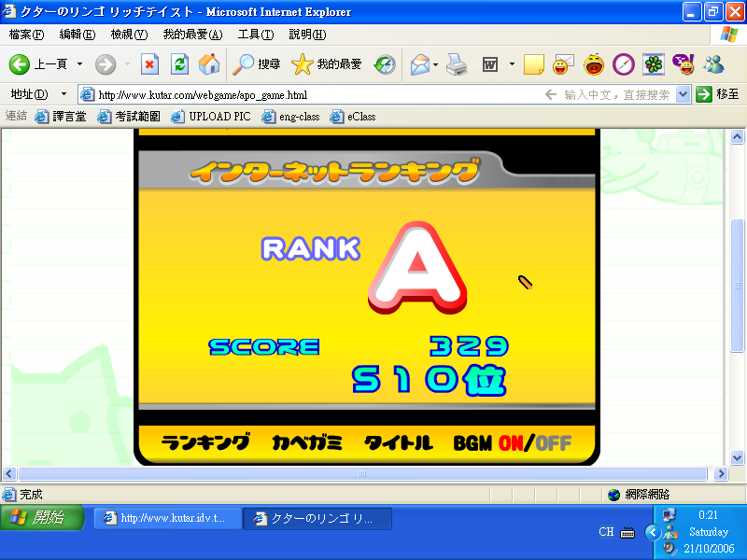The height and width of the screenshot is (560, 747).
Task: Open the 檔案(F) menu
Action: click(26, 35)
